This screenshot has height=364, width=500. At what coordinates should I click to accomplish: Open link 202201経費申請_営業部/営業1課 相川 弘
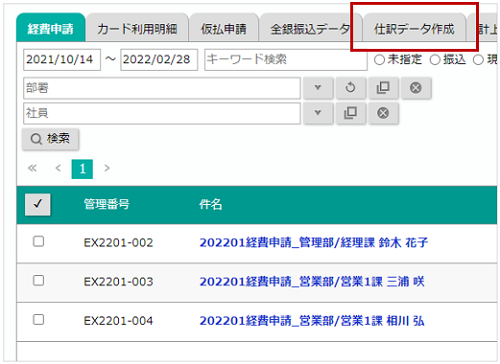(x=312, y=321)
